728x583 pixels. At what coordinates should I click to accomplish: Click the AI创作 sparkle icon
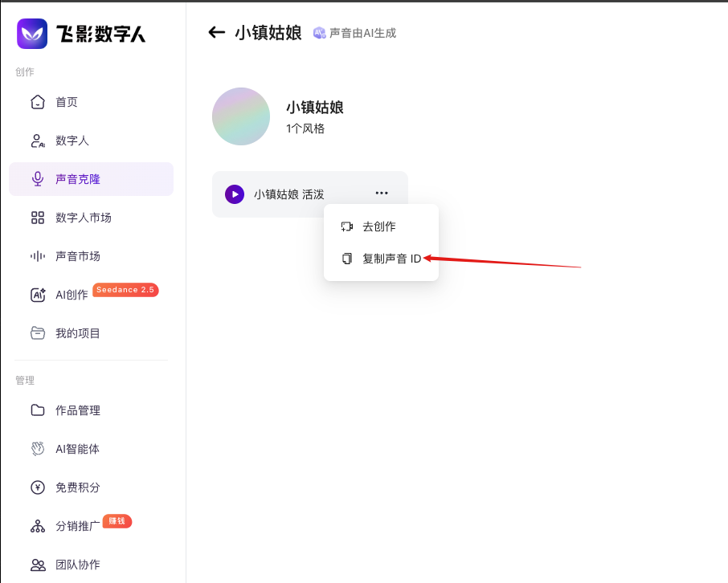(38, 295)
